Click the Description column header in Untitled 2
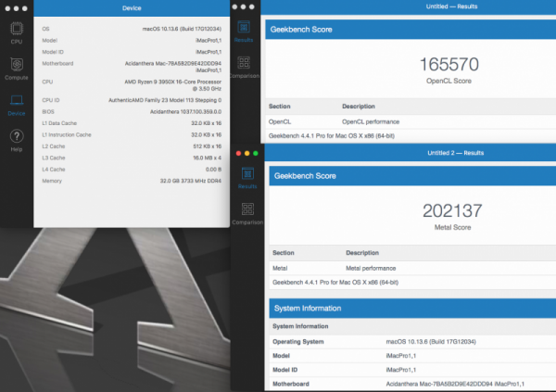556x392 pixels. coord(362,253)
